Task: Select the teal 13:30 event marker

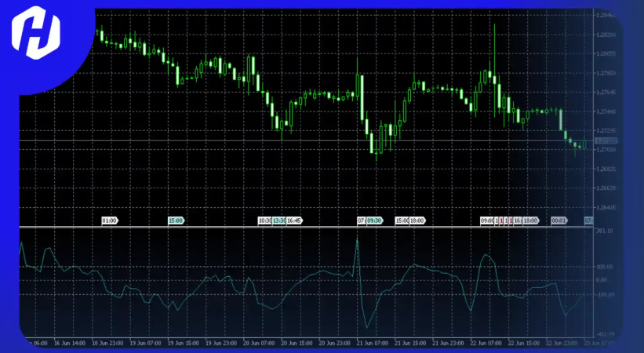Action: (279, 220)
